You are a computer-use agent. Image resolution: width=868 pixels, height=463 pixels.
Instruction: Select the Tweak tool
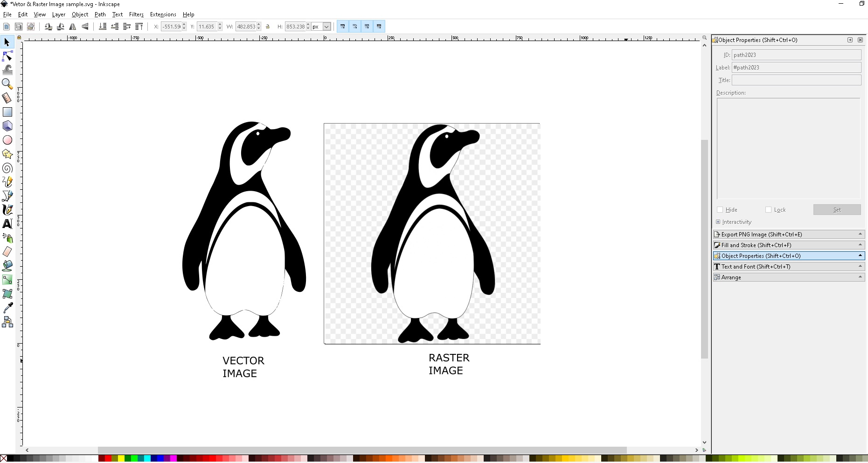pyautogui.click(x=7, y=70)
